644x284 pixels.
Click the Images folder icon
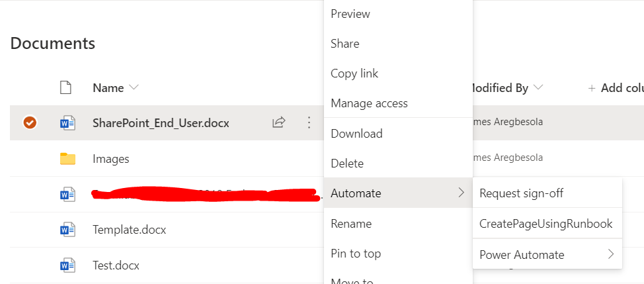click(67, 159)
